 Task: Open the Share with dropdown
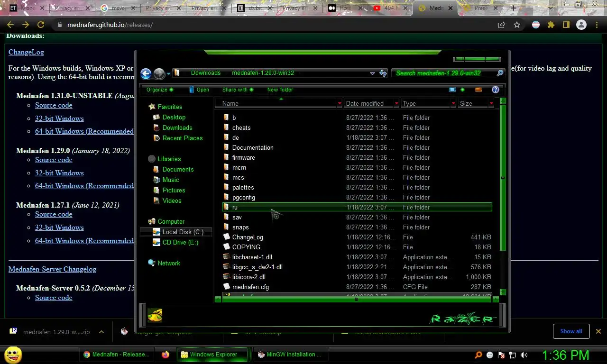pos(238,90)
